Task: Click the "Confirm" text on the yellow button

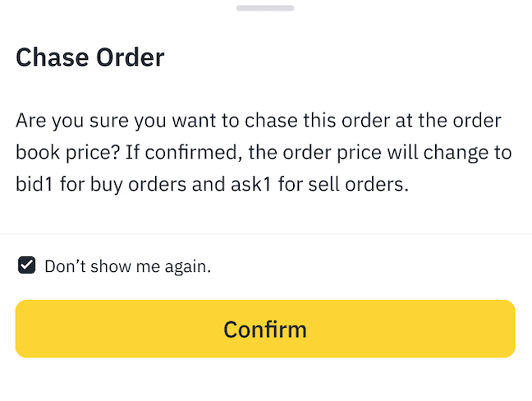Action: coord(265,329)
